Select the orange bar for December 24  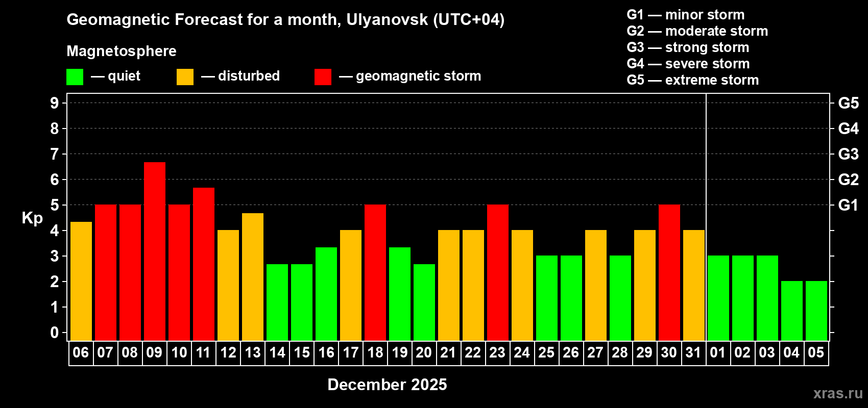(x=522, y=286)
